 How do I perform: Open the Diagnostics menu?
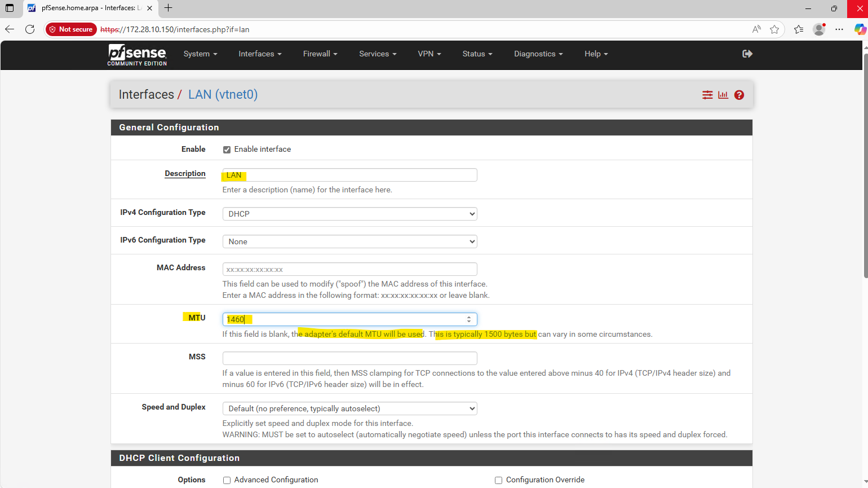[x=538, y=54]
